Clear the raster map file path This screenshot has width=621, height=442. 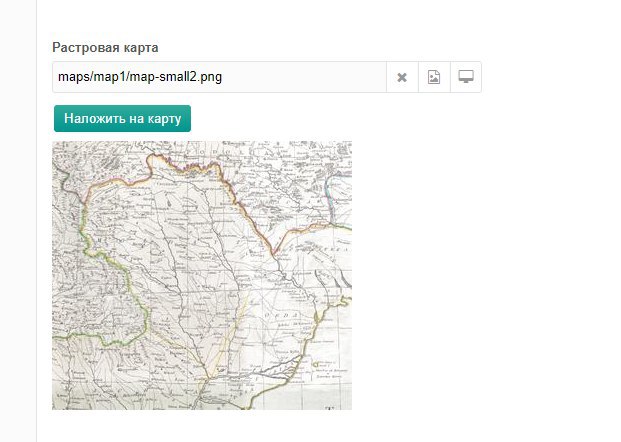(x=402, y=77)
